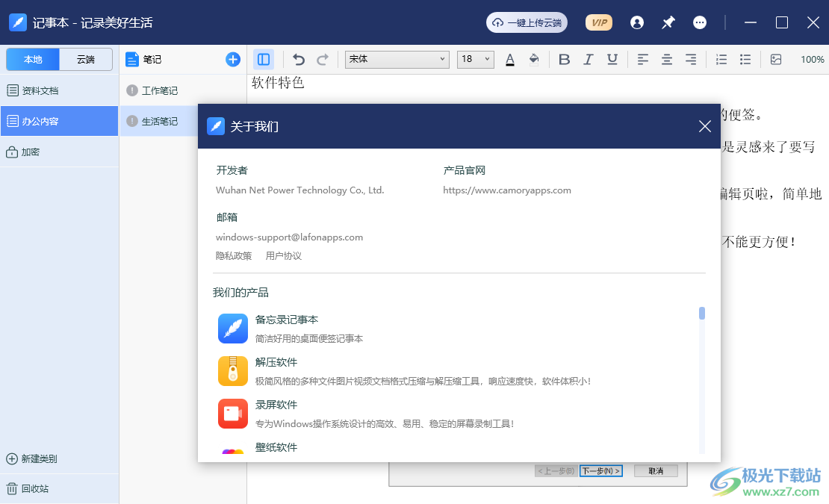
Task: Add a new note with the plus icon
Action: 232,59
